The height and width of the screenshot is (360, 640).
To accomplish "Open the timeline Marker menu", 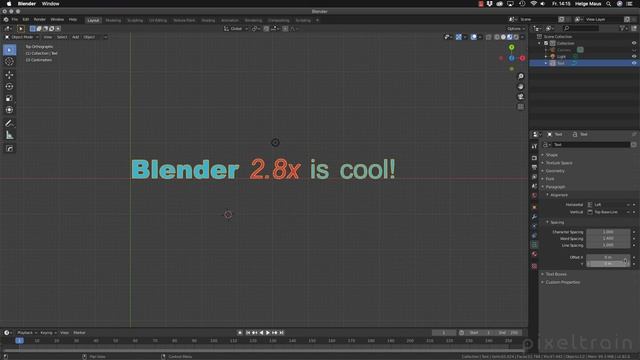I will pyautogui.click(x=79, y=333).
